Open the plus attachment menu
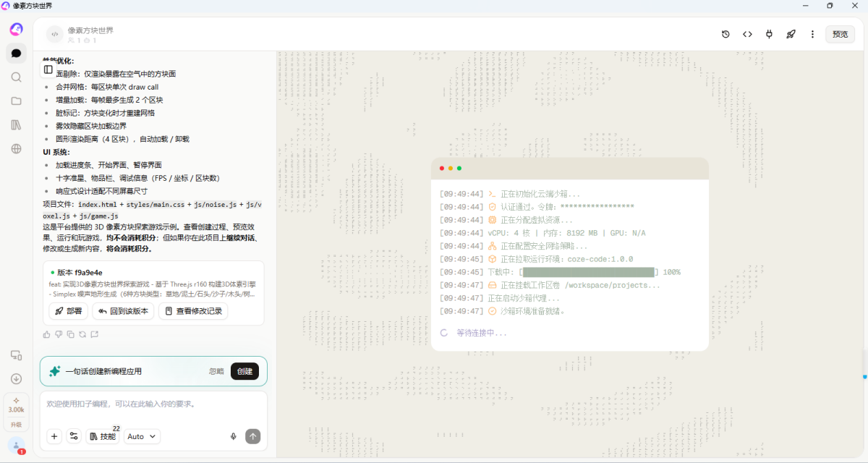This screenshot has height=463, width=868. [x=54, y=436]
